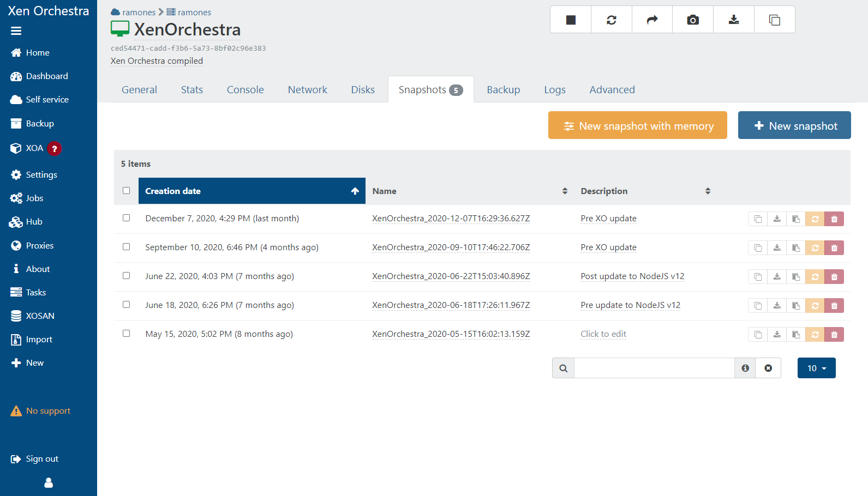The width and height of the screenshot is (868, 496).
Task: Delete the June 22, 2020 snapshot
Action: (834, 277)
